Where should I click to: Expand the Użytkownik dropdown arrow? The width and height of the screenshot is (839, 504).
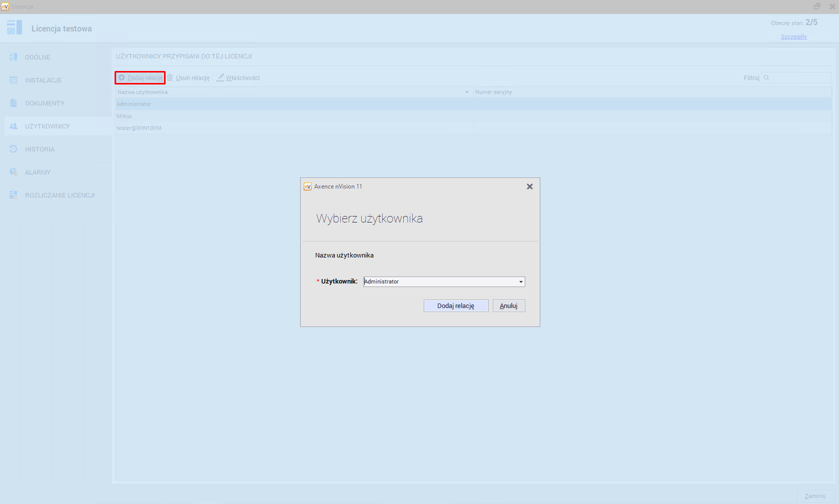point(521,282)
